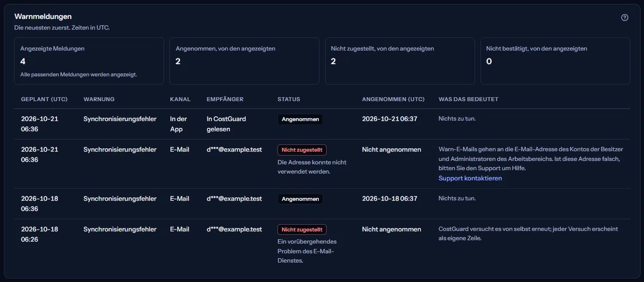Click the Empfänger column header
The image size is (644, 282).
pyautogui.click(x=225, y=99)
